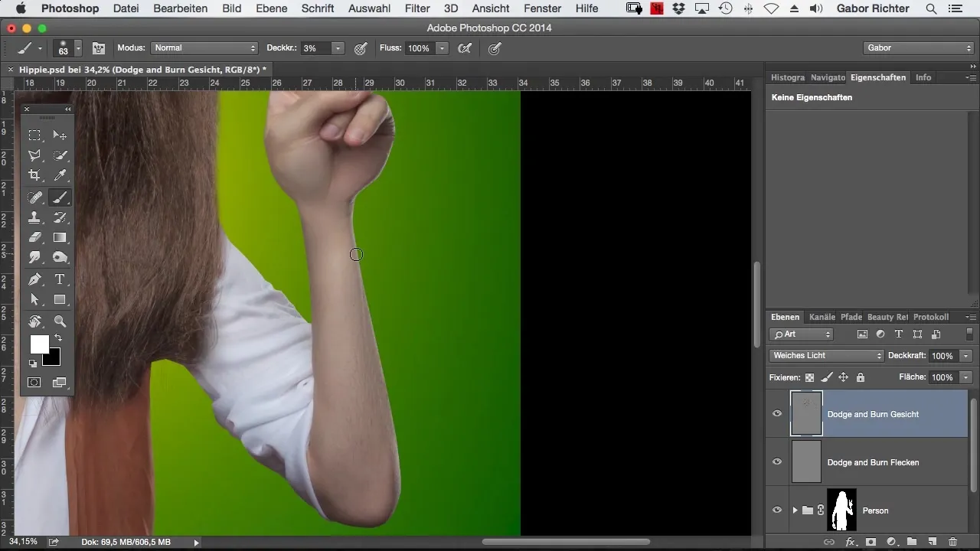This screenshot has width=980, height=551.
Task: Select the History Brush tool
Action: [60, 218]
